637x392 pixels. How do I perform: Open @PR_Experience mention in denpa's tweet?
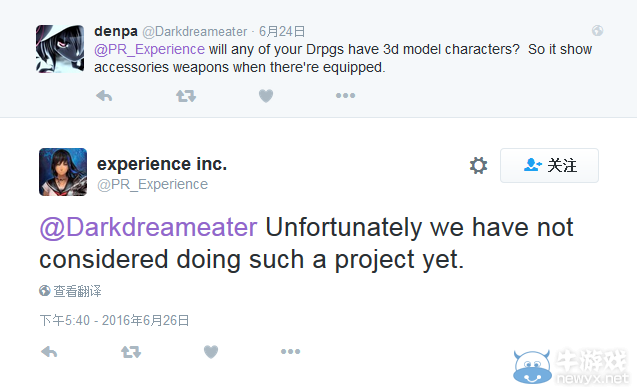(149, 49)
